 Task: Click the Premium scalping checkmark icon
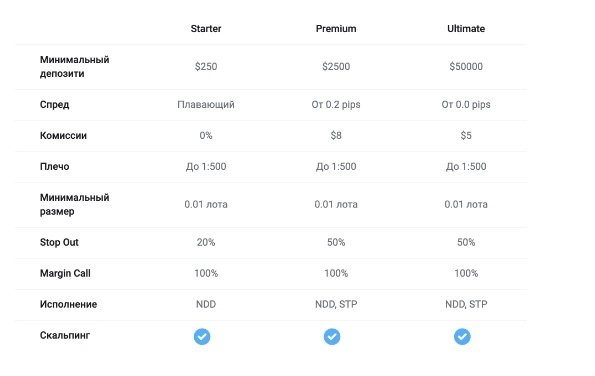332,337
